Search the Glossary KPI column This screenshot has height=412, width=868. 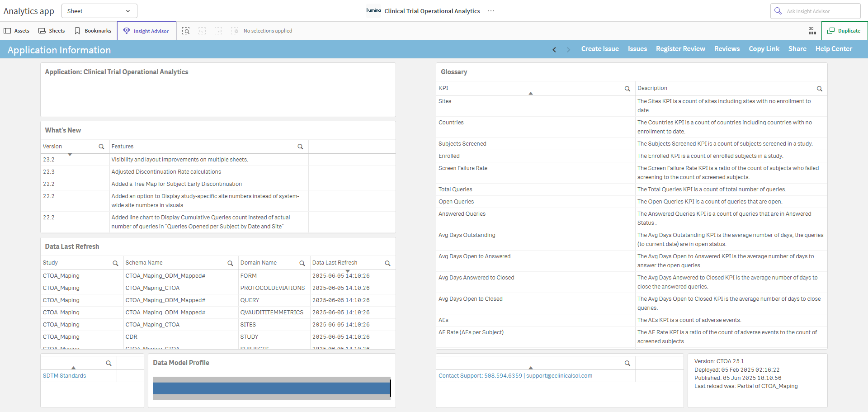[627, 89]
